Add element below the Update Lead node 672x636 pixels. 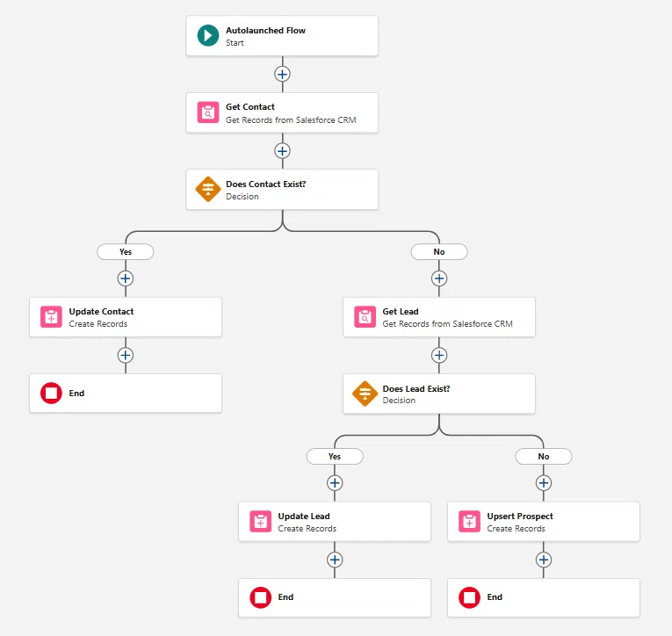pyautogui.click(x=335, y=560)
